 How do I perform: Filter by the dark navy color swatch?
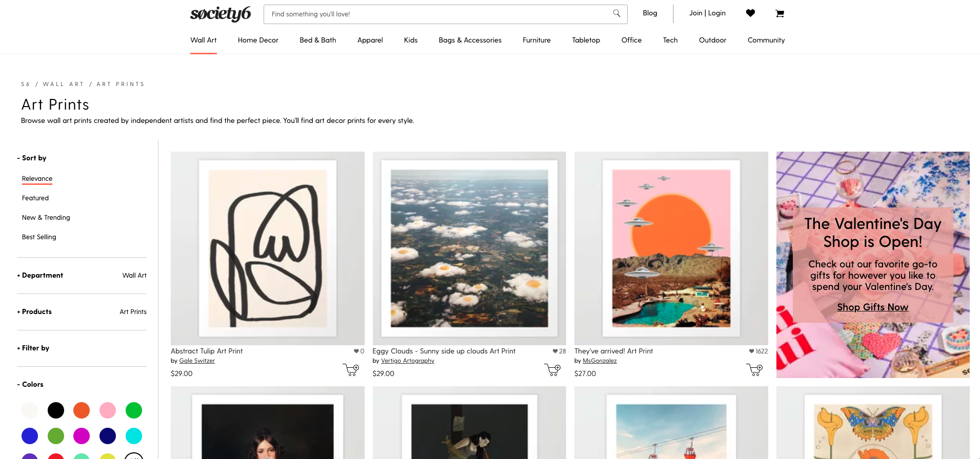point(108,436)
